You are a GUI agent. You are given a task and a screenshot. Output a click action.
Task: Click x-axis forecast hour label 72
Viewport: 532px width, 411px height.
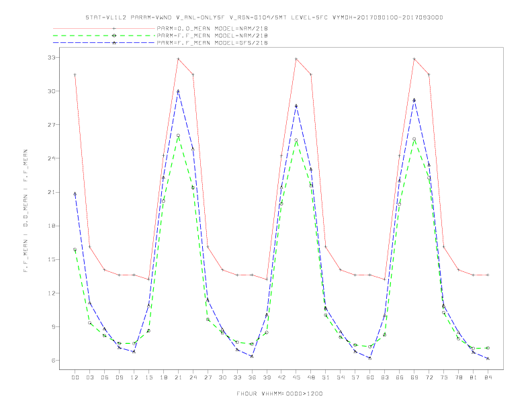429,377
